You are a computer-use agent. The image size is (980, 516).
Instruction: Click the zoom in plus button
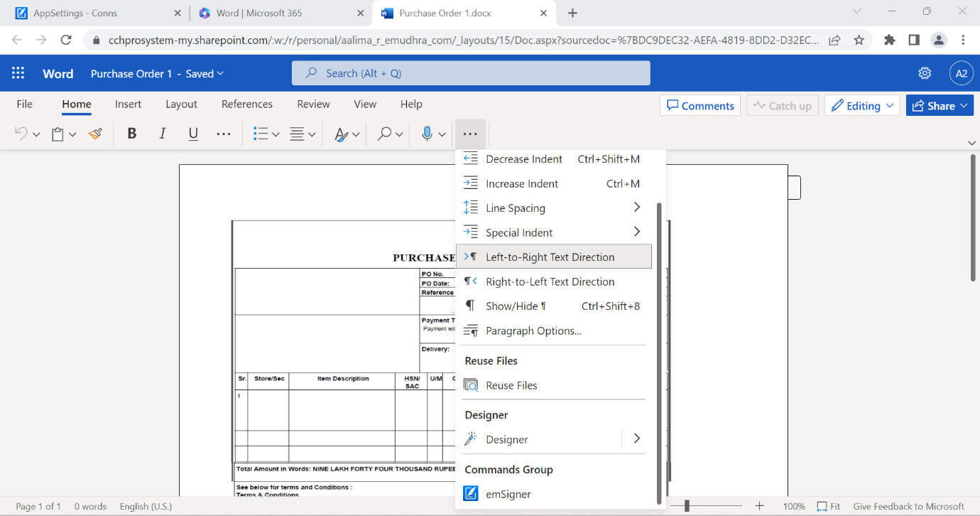[759, 506]
